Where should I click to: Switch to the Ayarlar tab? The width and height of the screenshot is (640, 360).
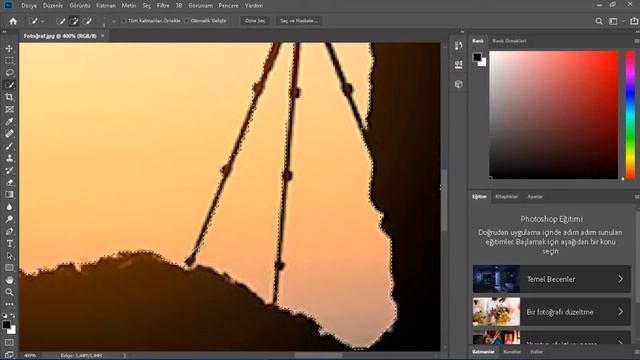(535, 197)
